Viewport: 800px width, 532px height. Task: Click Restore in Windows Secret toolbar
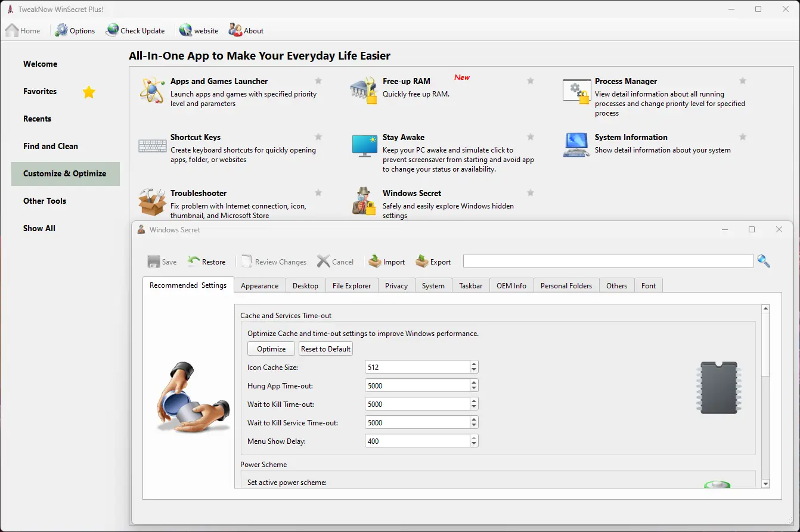click(x=206, y=262)
